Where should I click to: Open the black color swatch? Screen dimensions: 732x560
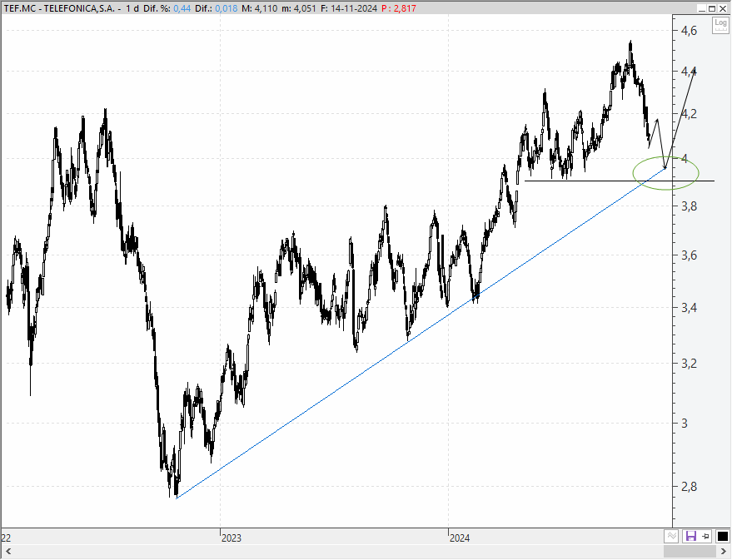point(722,536)
